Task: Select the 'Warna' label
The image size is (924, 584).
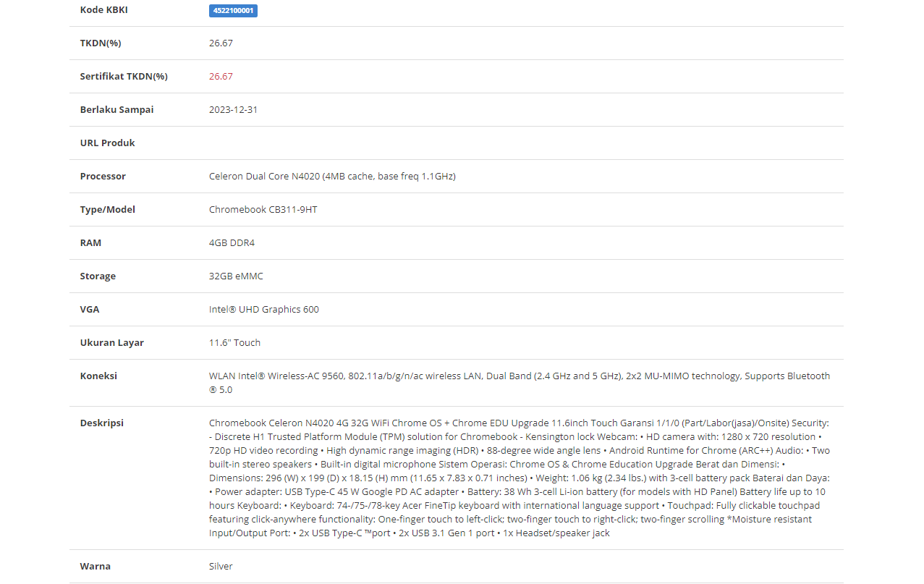Action: [x=95, y=567]
